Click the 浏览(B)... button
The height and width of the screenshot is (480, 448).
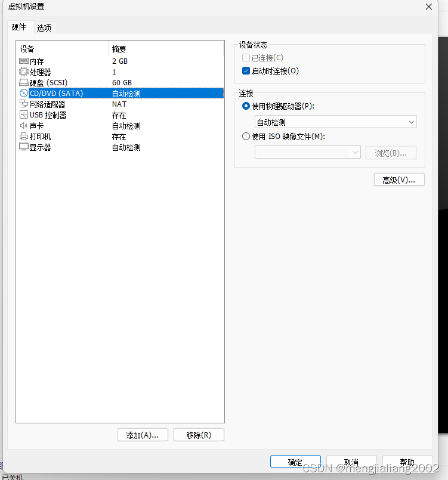coord(391,153)
